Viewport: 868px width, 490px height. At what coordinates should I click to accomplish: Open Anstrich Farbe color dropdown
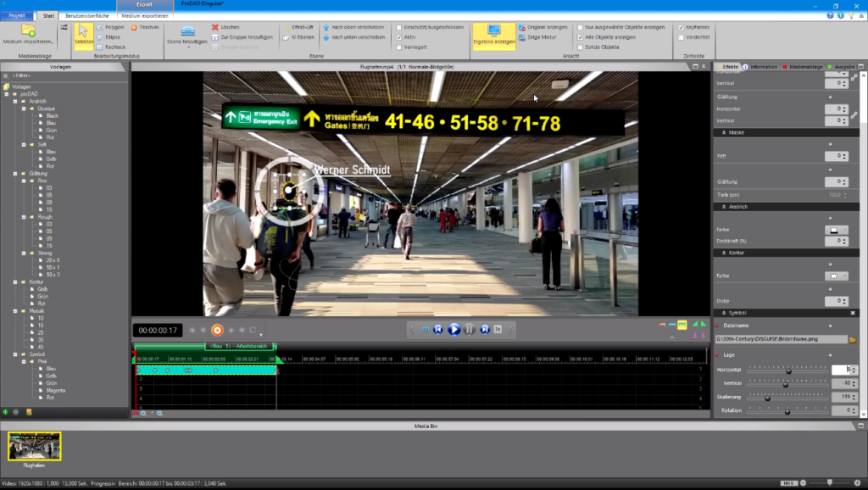point(837,230)
